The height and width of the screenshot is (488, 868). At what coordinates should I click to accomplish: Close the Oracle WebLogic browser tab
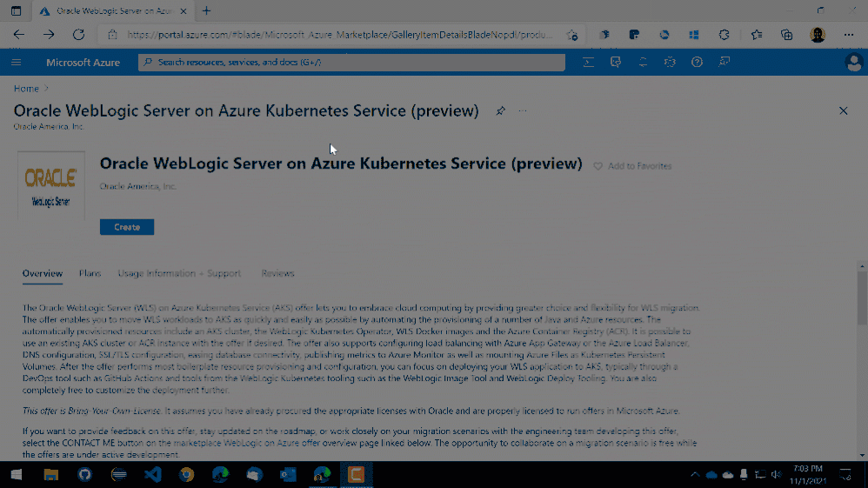click(x=184, y=10)
